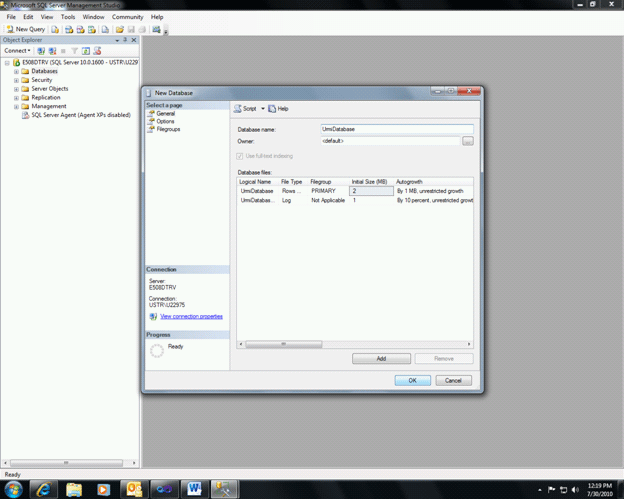Open the Window menu
Viewport: 624px width, 499px height.
pos(93,17)
